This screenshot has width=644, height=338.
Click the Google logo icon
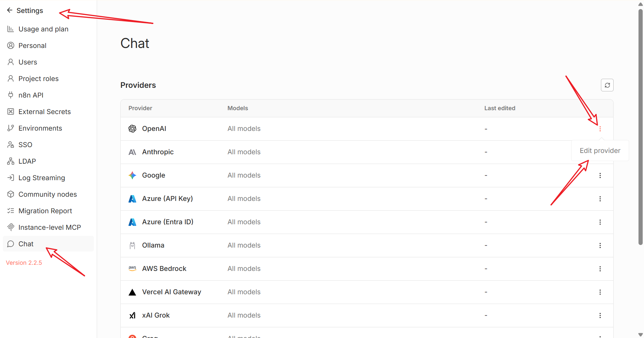pyautogui.click(x=132, y=175)
